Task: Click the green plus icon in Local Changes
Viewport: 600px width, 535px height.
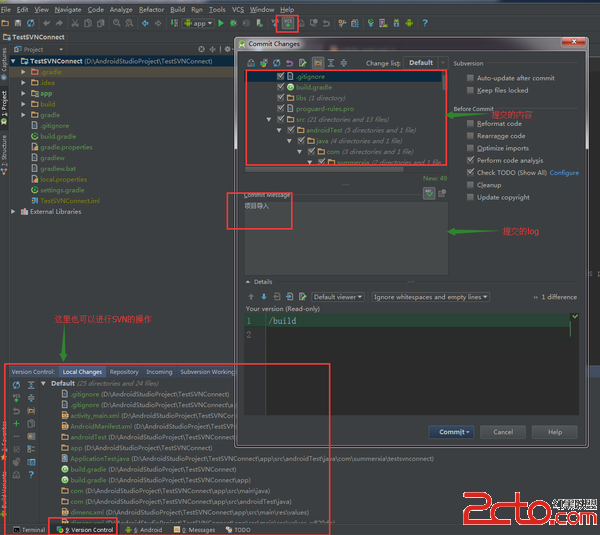Action: tap(16, 423)
